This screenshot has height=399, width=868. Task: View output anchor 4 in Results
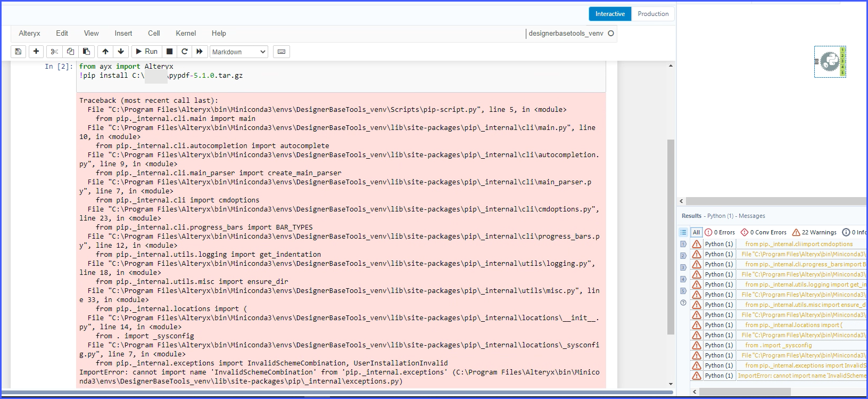pyautogui.click(x=683, y=279)
